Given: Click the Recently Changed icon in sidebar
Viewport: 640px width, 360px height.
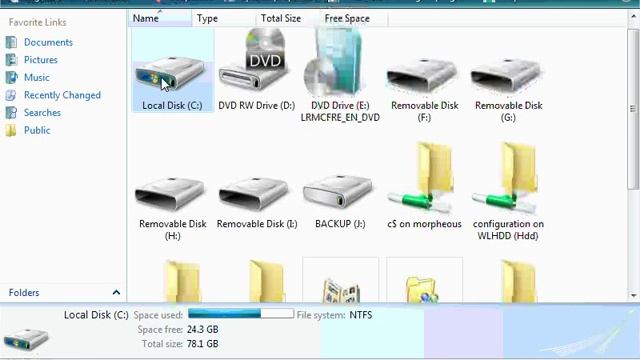Looking at the screenshot, I should click(x=11, y=95).
